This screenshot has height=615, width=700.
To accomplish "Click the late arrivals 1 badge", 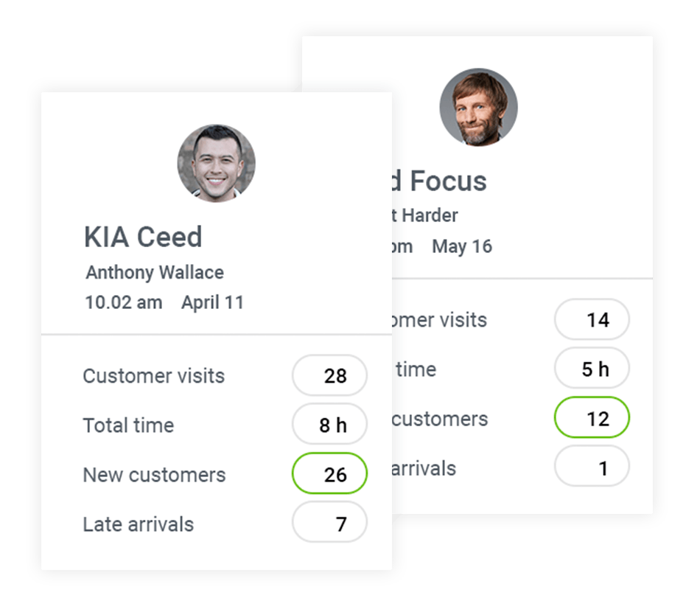I will tap(592, 468).
